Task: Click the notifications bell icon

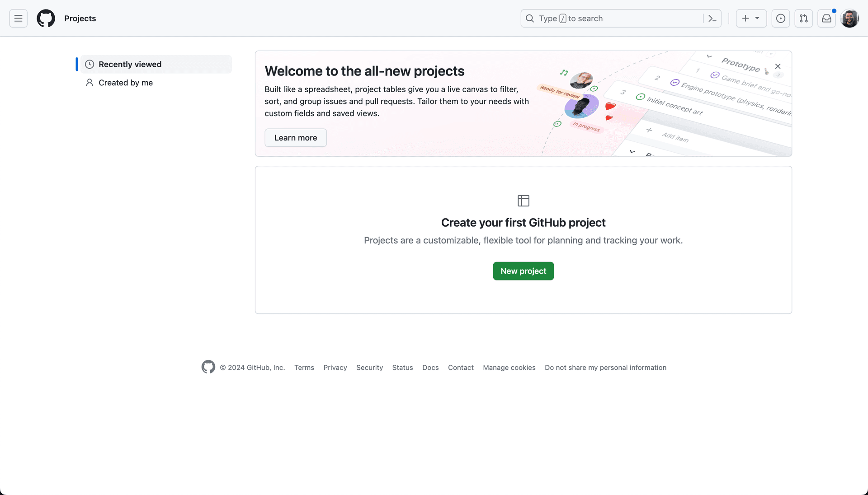Action: [x=827, y=18]
